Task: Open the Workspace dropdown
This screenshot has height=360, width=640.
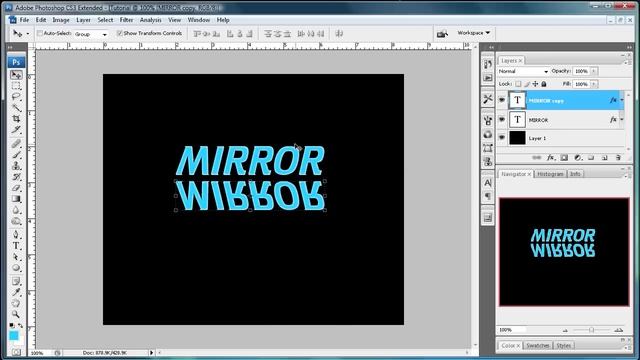Action: [x=473, y=33]
